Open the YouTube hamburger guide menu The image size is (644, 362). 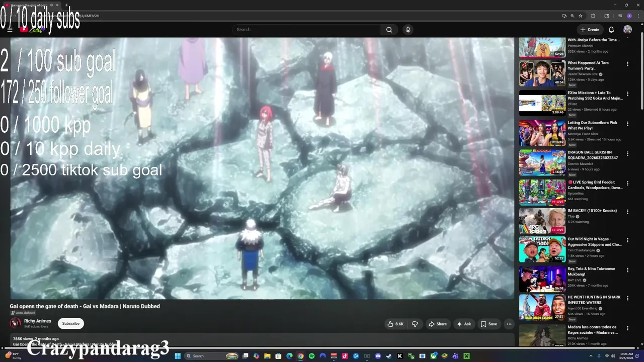click(10, 30)
